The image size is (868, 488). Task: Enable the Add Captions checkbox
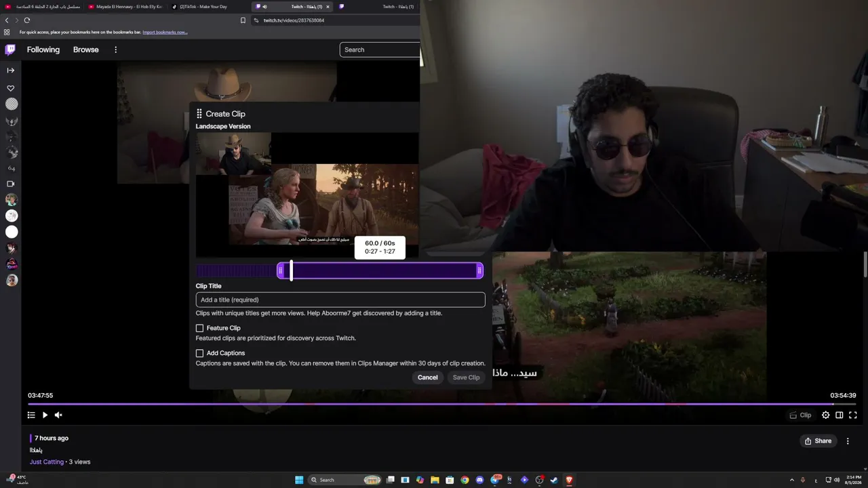[199, 353]
